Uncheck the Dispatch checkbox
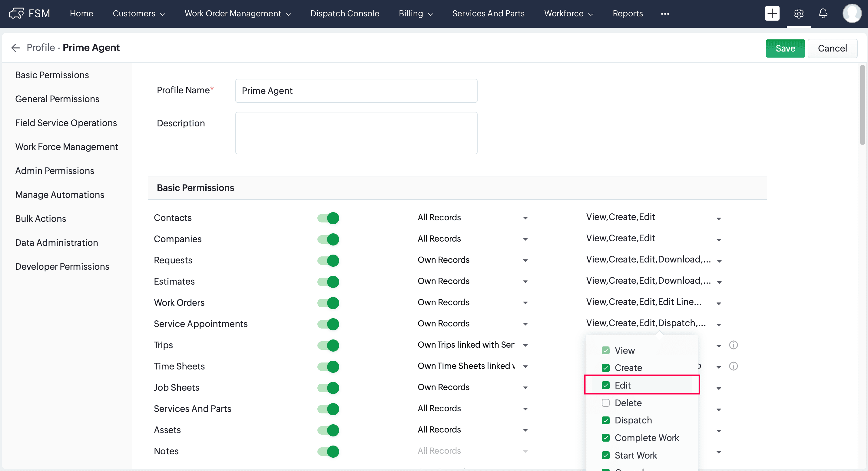 pyautogui.click(x=605, y=420)
